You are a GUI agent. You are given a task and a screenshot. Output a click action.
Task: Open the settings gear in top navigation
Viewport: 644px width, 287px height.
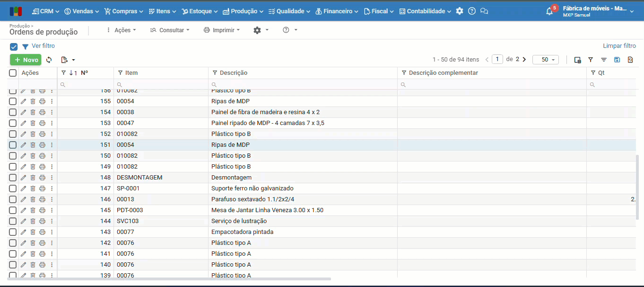pyautogui.click(x=460, y=11)
